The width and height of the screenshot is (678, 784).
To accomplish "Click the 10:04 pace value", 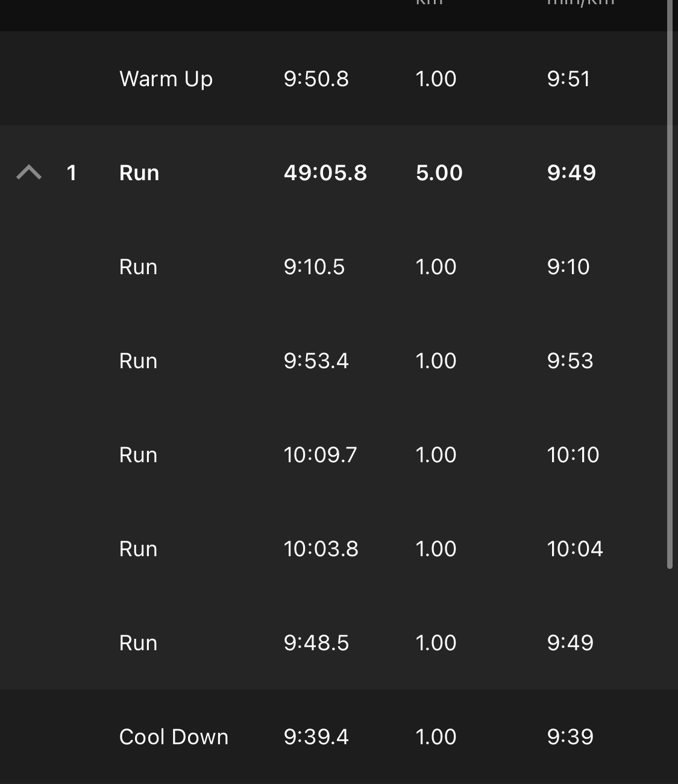I will (x=574, y=549).
